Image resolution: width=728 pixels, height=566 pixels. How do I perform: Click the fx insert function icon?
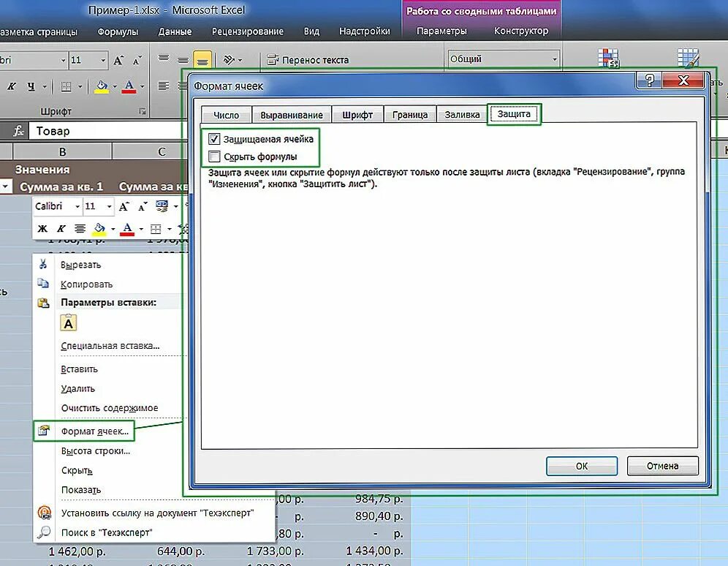tap(18, 131)
